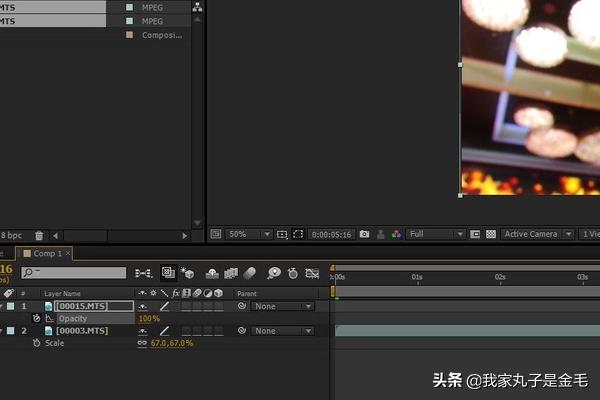Enable the Draft 3D icon
The width and height of the screenshot is (600, 400).
(188, 273)
